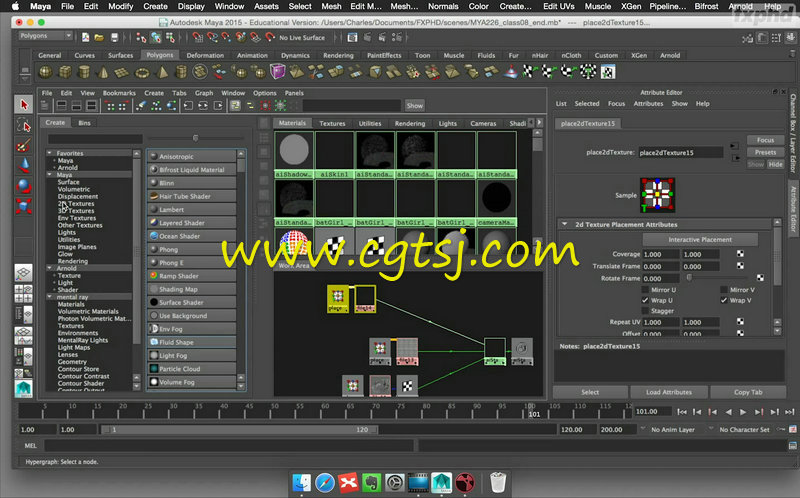Jump to start of playback range
This screenshot has width=800, height=498.
click(x=682, y=412)
